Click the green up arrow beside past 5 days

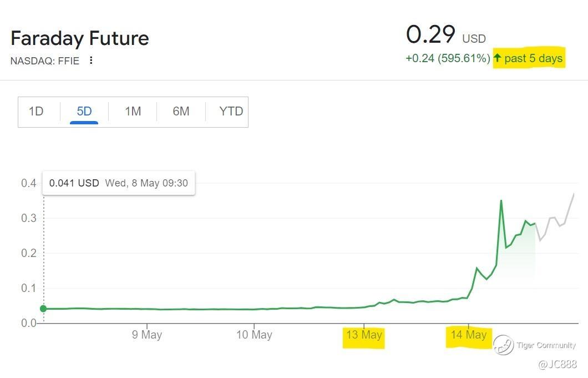[498, 58]
